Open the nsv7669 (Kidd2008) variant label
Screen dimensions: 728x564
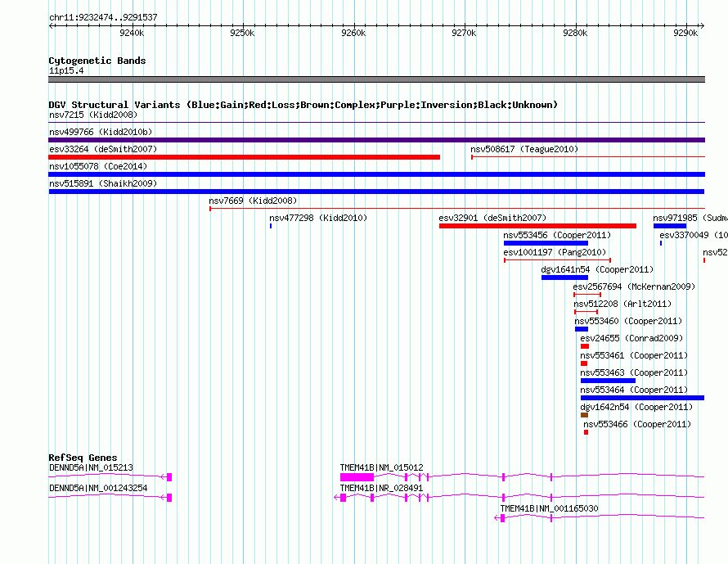coord(253,201)
